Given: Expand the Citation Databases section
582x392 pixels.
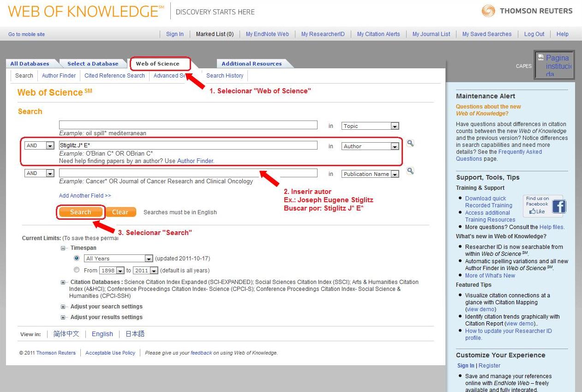Looking at the screenshot, I should 63,282.
